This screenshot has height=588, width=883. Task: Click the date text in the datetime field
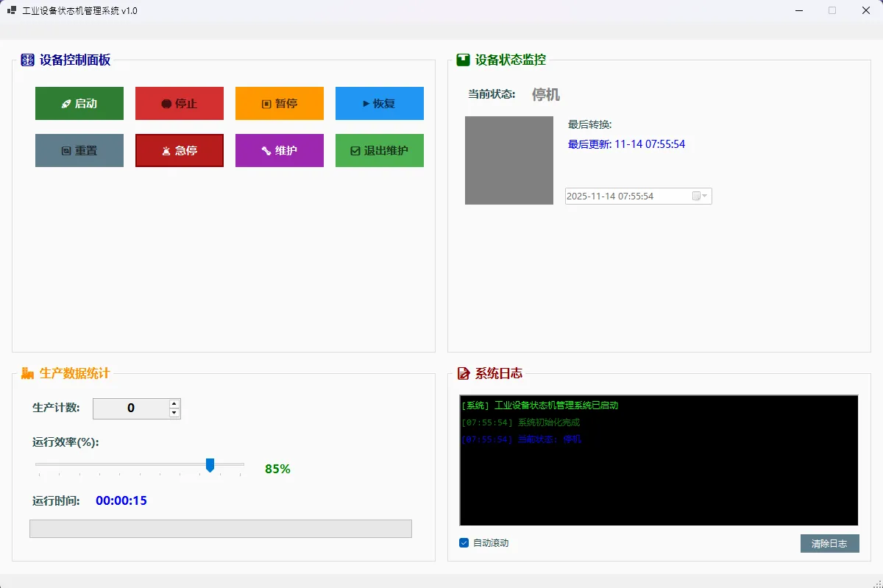click(x=610, y=196)
